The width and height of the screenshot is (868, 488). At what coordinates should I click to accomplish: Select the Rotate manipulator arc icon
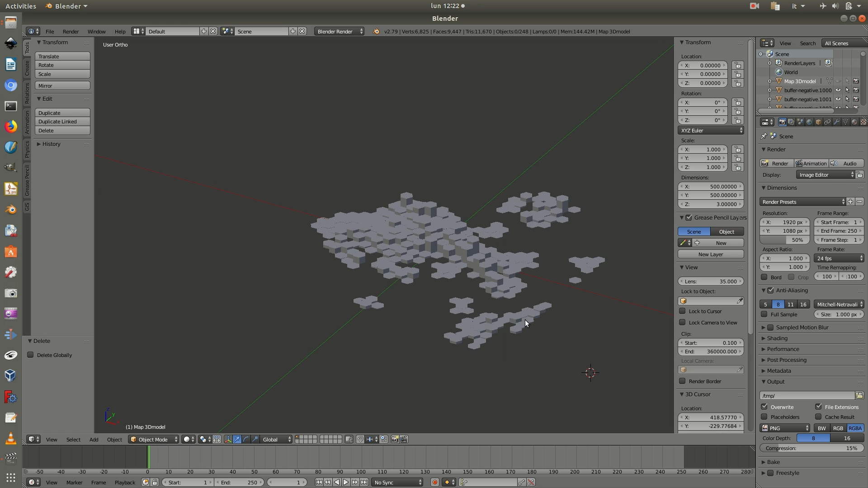point(246,439)
